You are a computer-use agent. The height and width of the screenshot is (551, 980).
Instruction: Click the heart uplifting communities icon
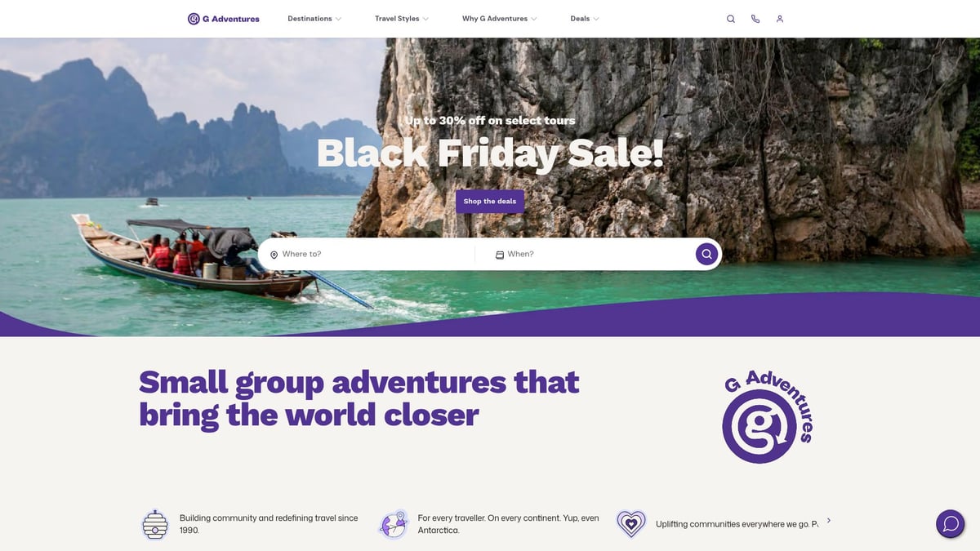pos(631,524)
